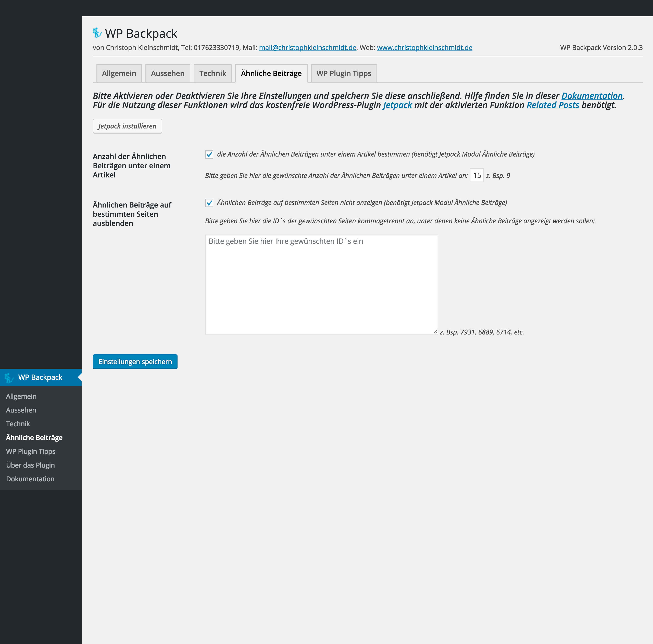The height and width of the screenshot is (644, 653).
Task: Open Allgemein in the sidebar submenu
Action: 21,396
